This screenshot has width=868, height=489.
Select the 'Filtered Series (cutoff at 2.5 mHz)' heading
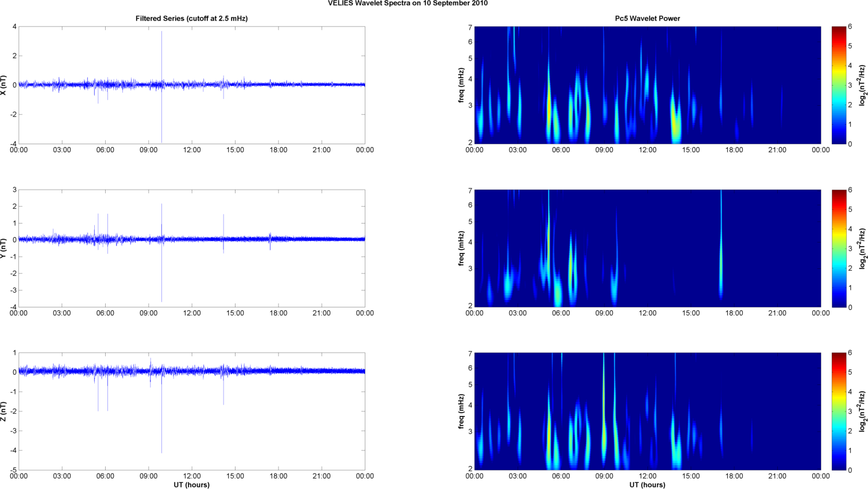point(191,18)
